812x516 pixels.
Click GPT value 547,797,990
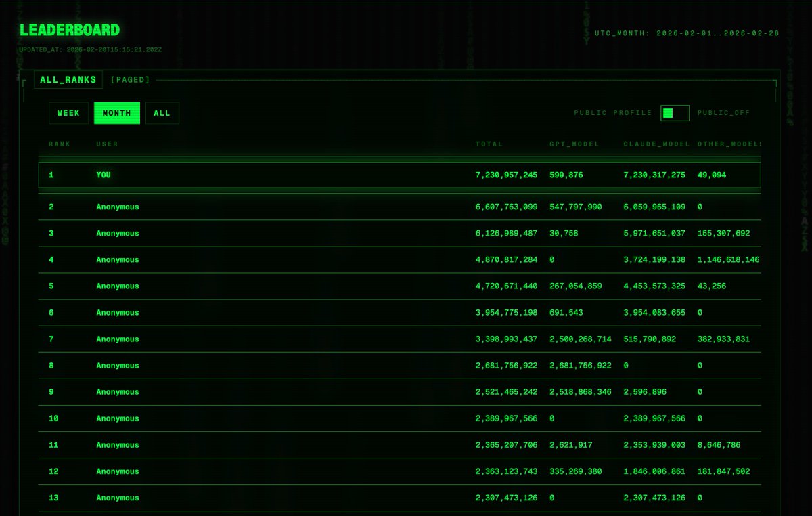pos(576,207)
